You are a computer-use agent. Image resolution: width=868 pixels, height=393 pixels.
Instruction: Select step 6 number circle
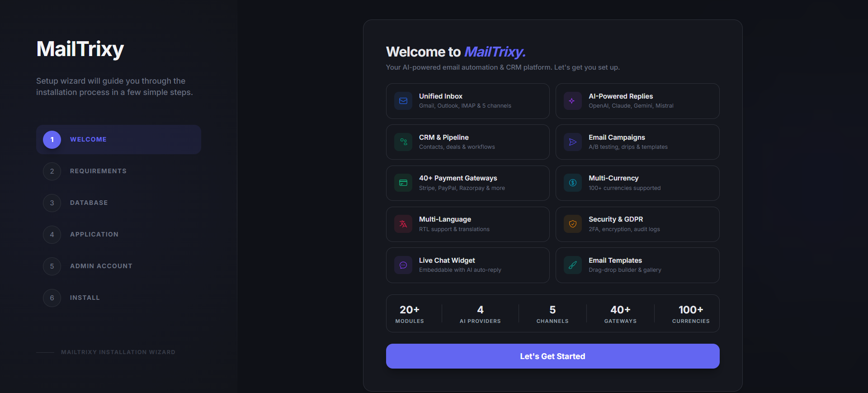pyautogui.click(x=52, y=298)
